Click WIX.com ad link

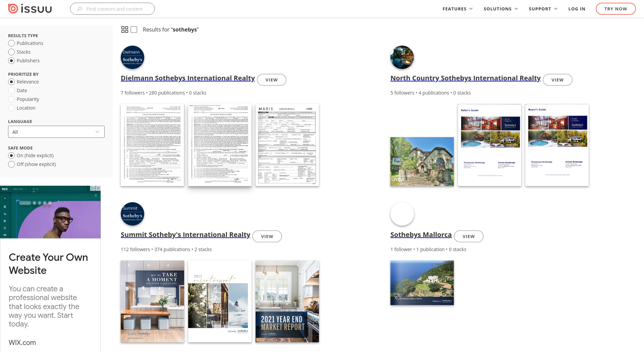coord(22,343)
